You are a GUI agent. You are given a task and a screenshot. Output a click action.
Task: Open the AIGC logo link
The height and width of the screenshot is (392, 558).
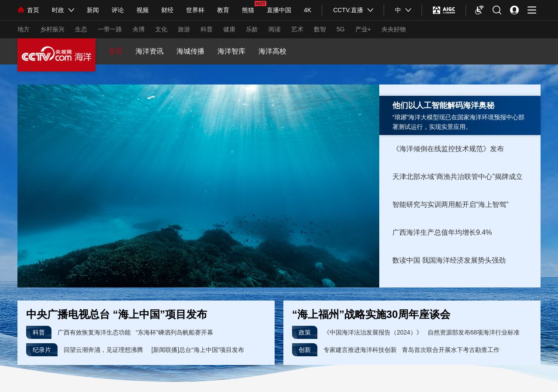444,10
